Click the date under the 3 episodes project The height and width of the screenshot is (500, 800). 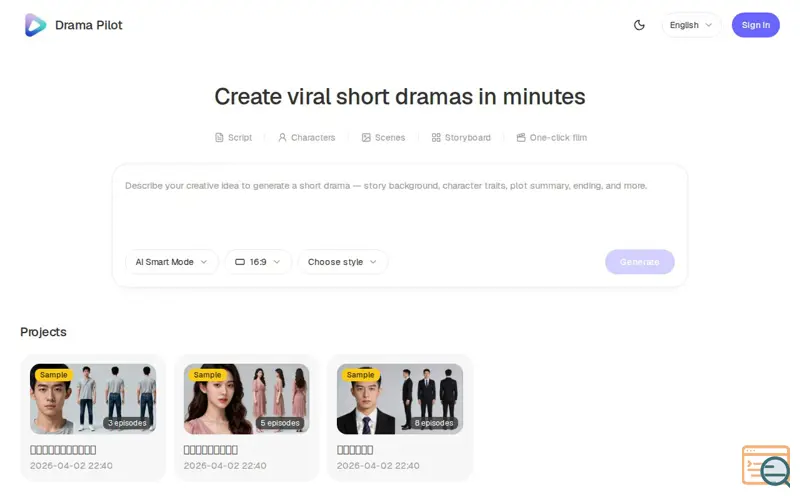pos(71,466)
